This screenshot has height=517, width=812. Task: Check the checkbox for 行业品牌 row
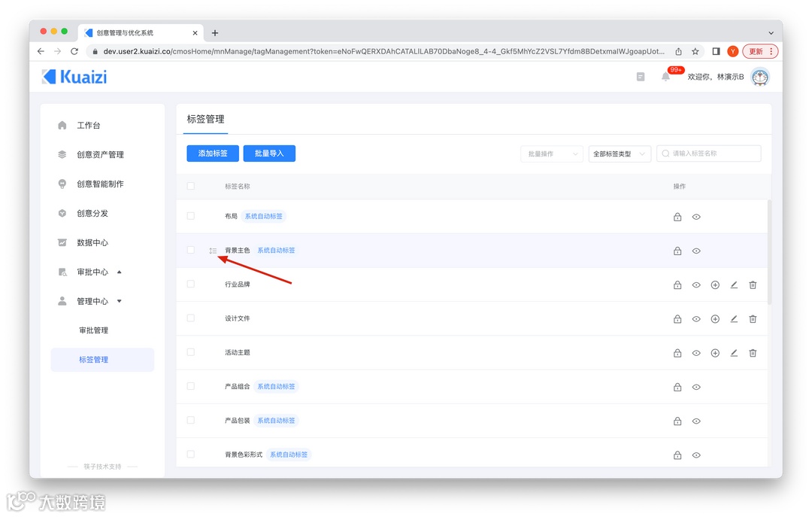coord(190,284)
